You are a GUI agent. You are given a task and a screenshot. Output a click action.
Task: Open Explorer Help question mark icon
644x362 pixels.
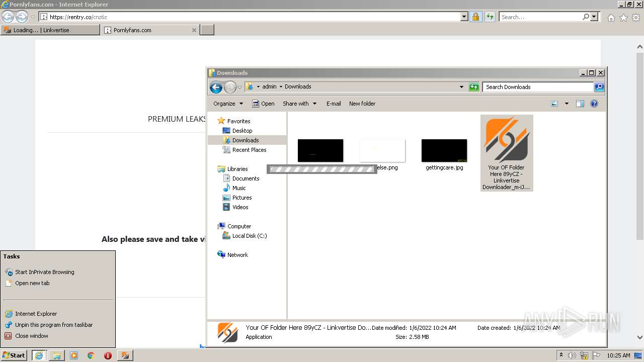[x=594, y=104]
